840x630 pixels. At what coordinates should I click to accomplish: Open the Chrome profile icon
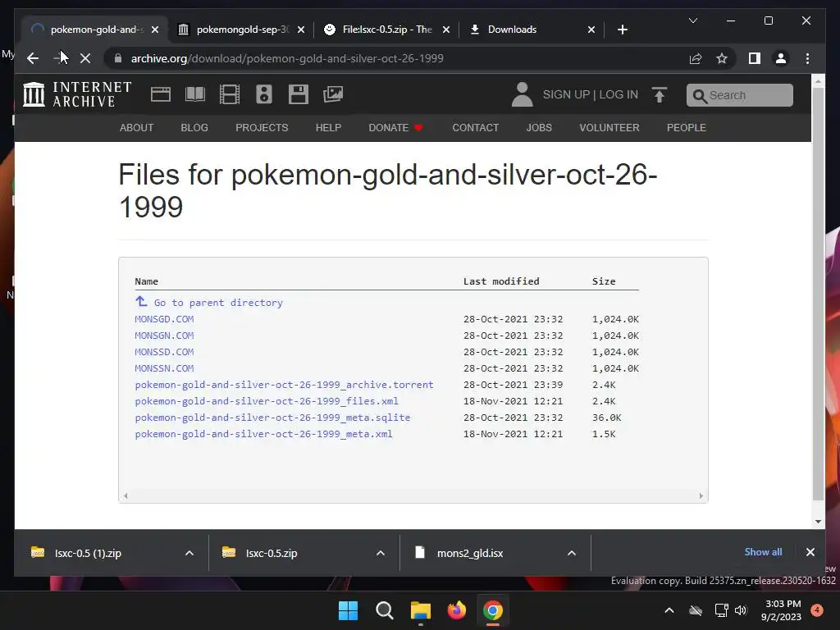click(x=781, y=58)
